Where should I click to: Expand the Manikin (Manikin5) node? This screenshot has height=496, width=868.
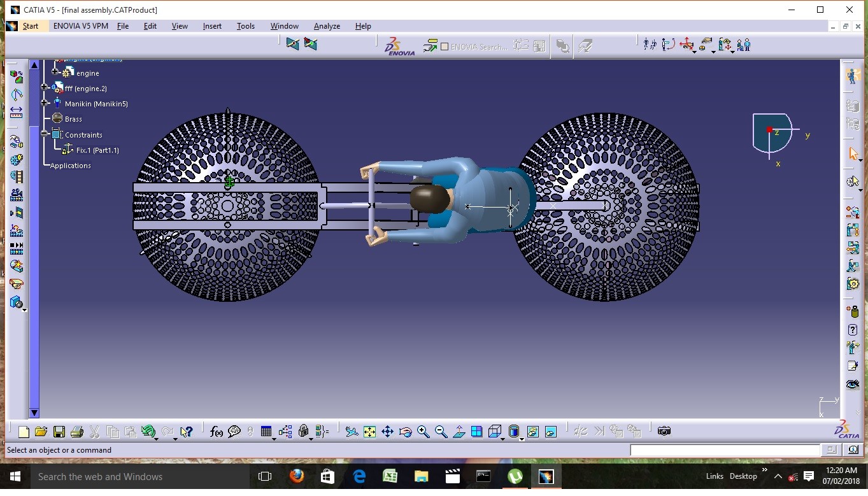point(44,103)
